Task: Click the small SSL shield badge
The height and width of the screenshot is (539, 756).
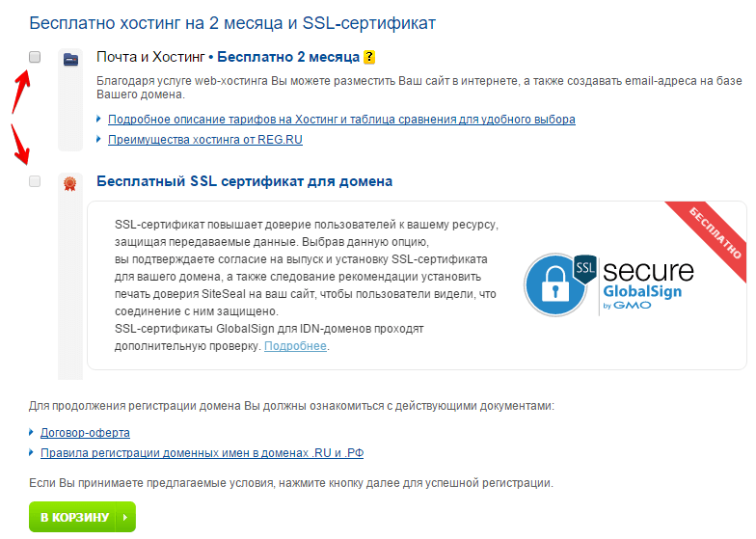Action: (584, 268)
